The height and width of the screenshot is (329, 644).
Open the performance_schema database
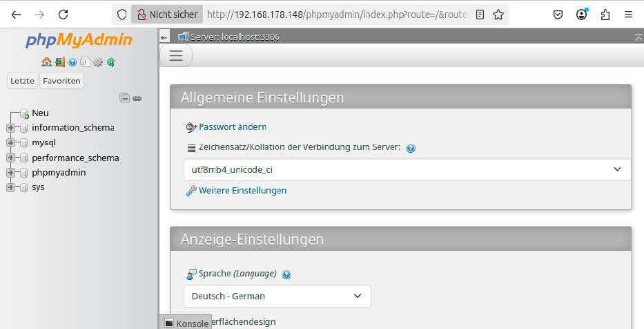point(75,158)
